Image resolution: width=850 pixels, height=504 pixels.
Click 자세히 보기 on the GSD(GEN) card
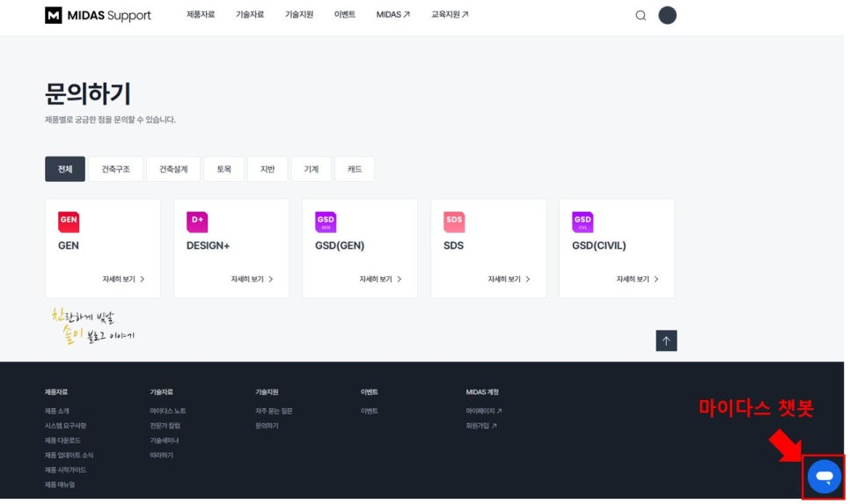tap(380, 279)
